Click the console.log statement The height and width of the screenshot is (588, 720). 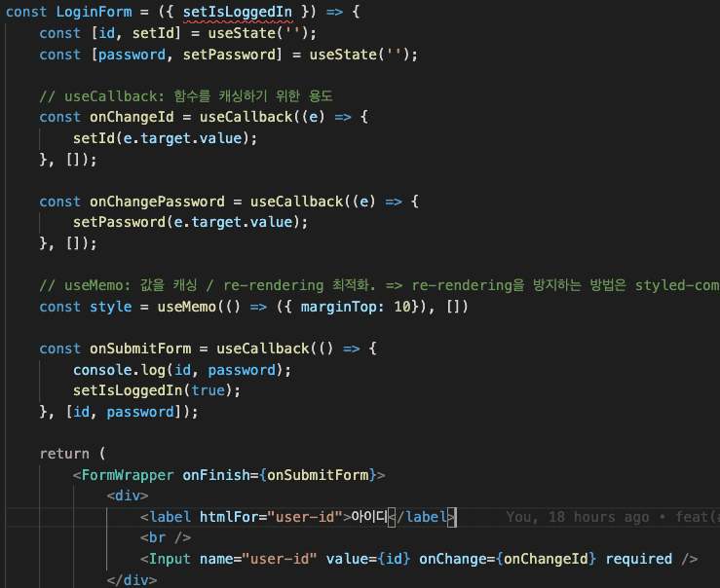pos(182,370)
